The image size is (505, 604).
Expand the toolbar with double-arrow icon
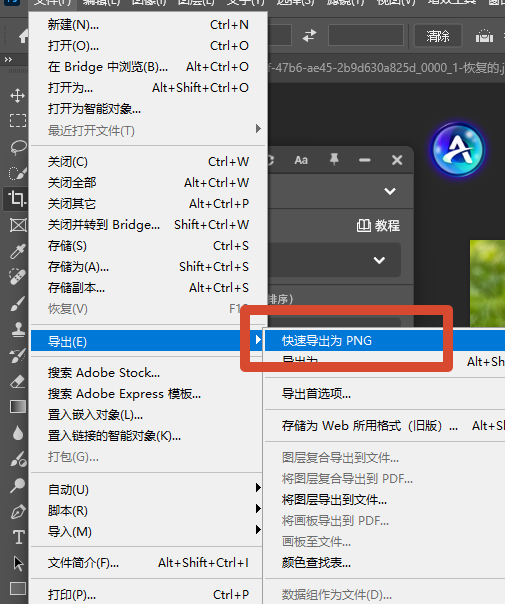point(8,60)
